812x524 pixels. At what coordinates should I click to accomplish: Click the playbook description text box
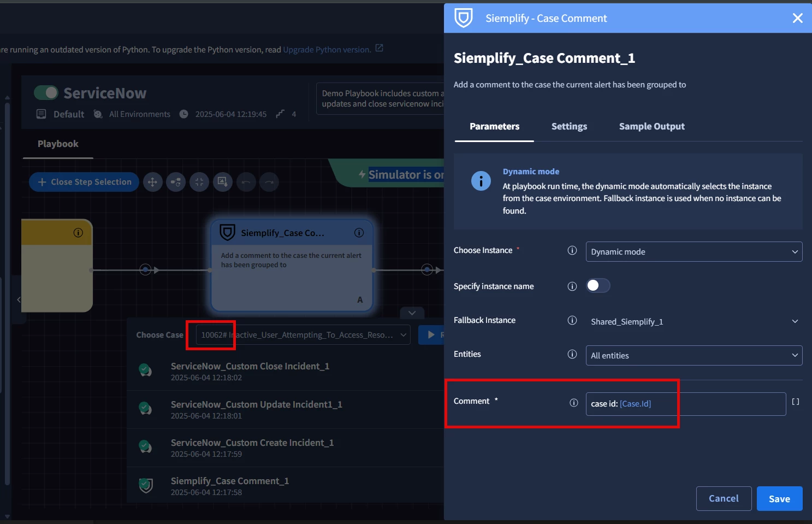381,99
